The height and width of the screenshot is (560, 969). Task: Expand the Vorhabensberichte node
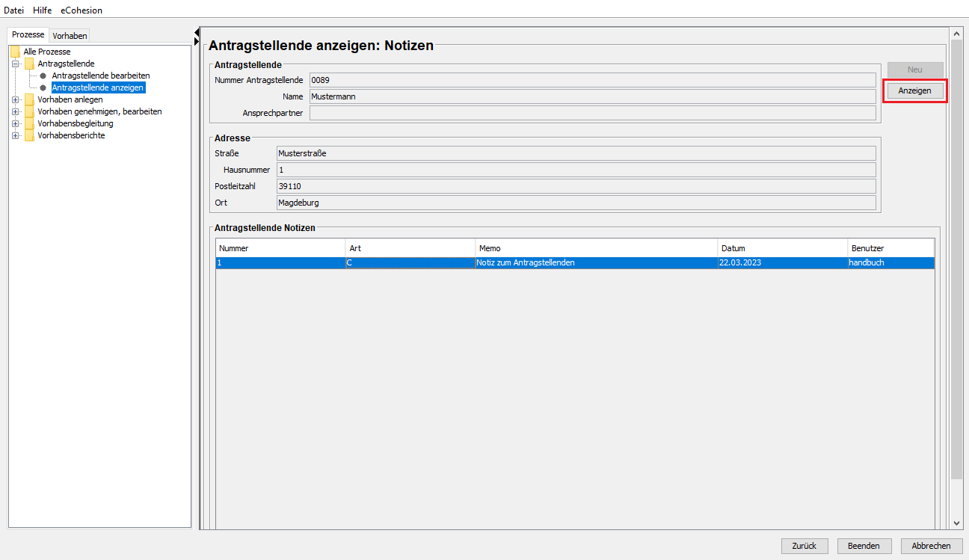click(15, 135)
